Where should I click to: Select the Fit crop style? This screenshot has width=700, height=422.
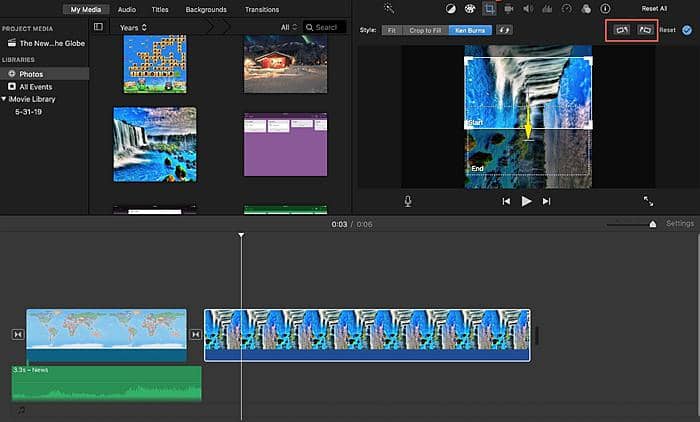pos(392,30)
